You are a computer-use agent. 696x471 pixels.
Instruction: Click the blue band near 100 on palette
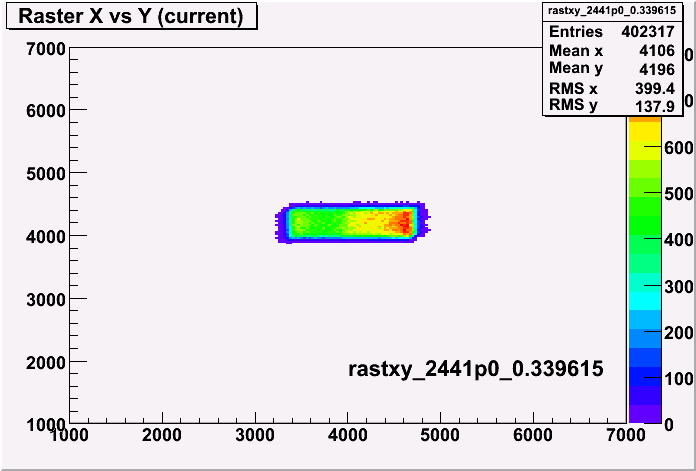click(x=645, y=376)
